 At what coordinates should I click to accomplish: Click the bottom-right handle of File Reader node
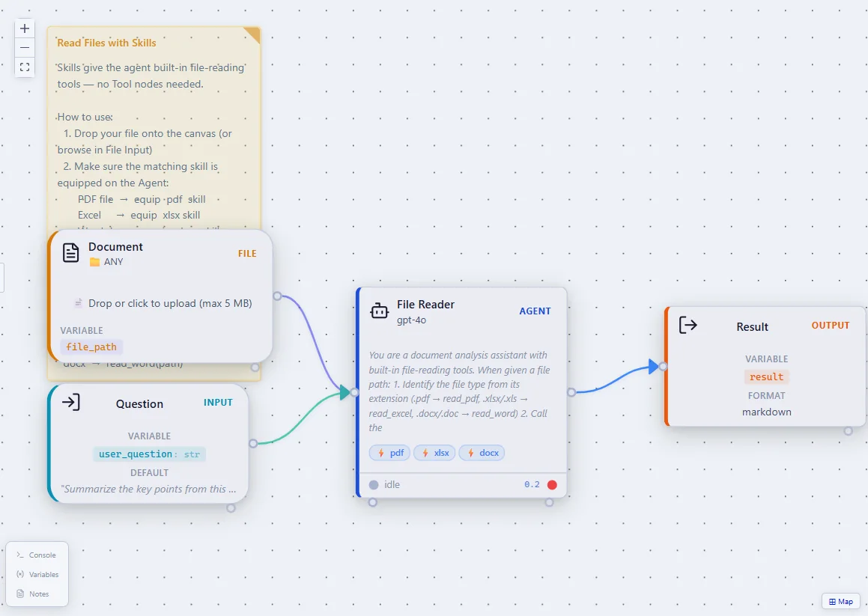click(549, 502)
